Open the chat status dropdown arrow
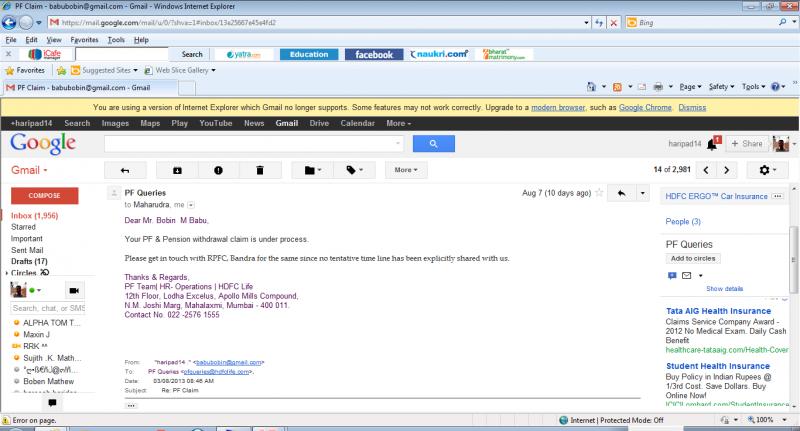The width and height of the screenshot is (800, 431). click(39, 290)
